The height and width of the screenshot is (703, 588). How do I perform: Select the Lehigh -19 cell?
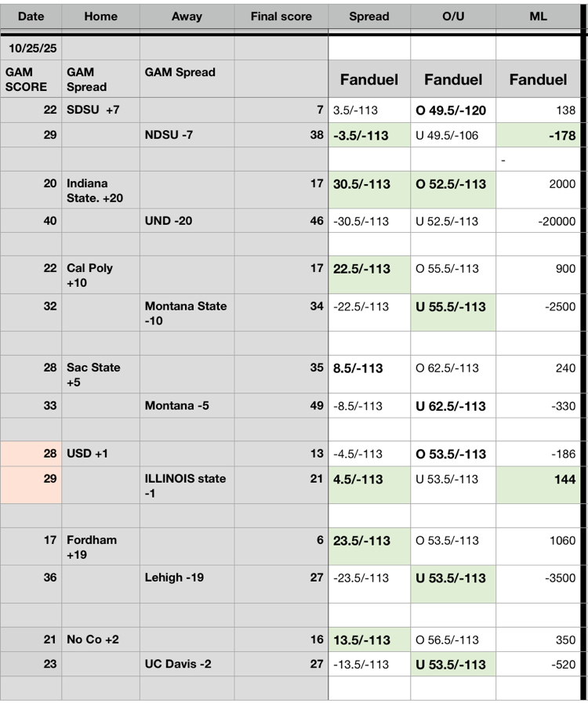187,578
